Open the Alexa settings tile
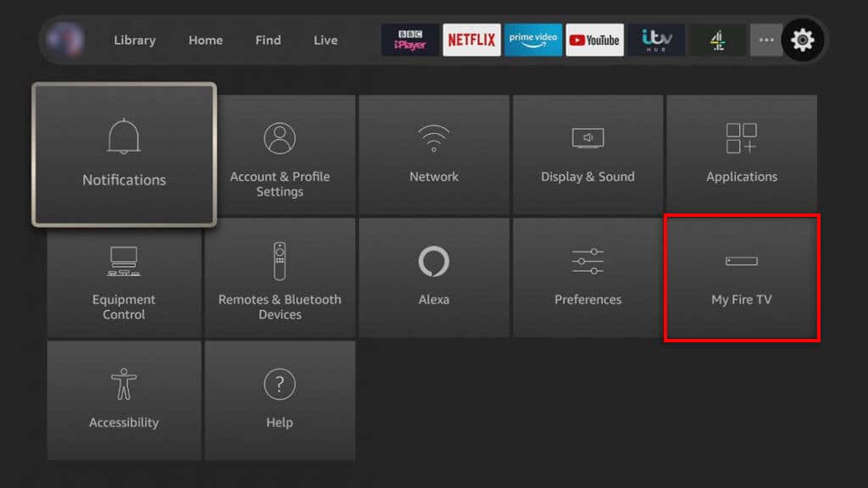Screen dimensions: 868x488 coord(434,278)
